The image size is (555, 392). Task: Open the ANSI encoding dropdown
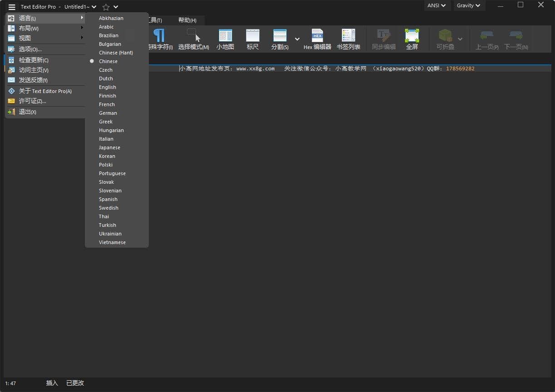click(x=436, y=6)
